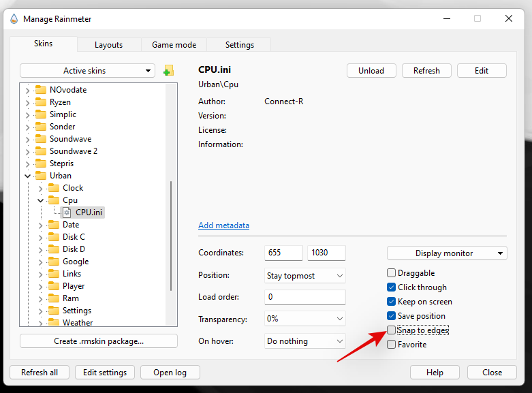Viewport: 532px width, 393px height.
Task: Select the Disk D tree item
Action: (x=74, y=249)
